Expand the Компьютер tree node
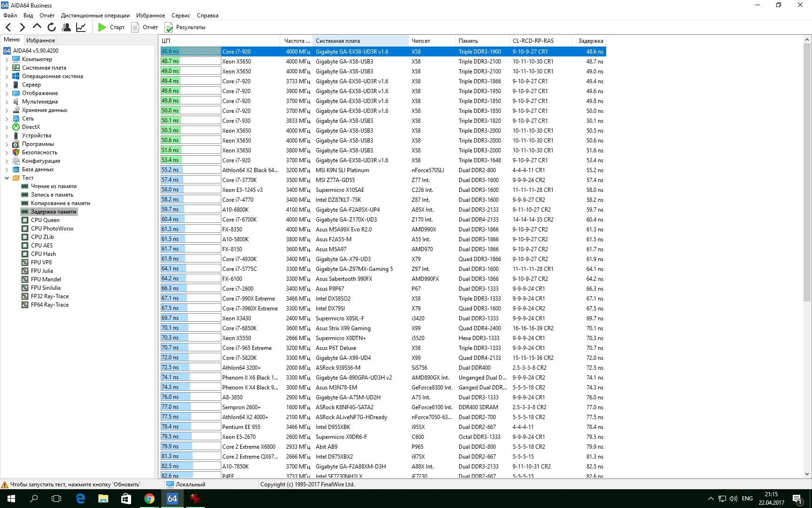This screenshot has width=812, height=508. click(7, 60)
